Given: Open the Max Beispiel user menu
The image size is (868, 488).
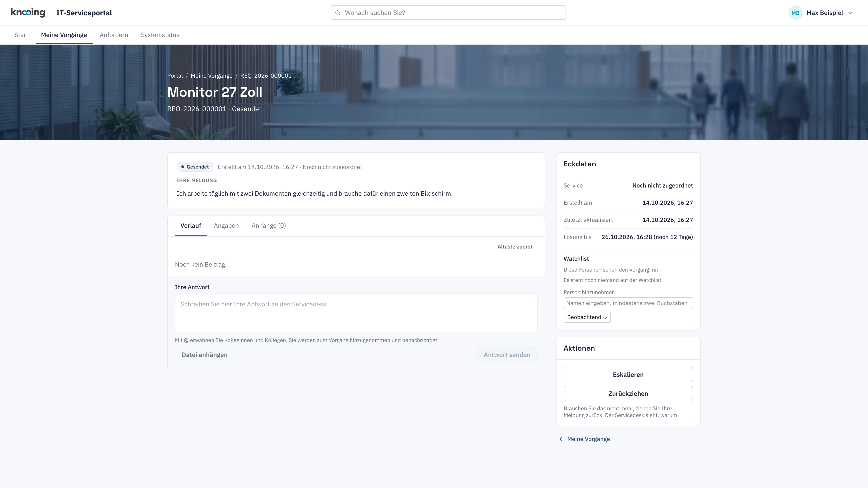Looking at the screenshot, I should pos(821,13).
